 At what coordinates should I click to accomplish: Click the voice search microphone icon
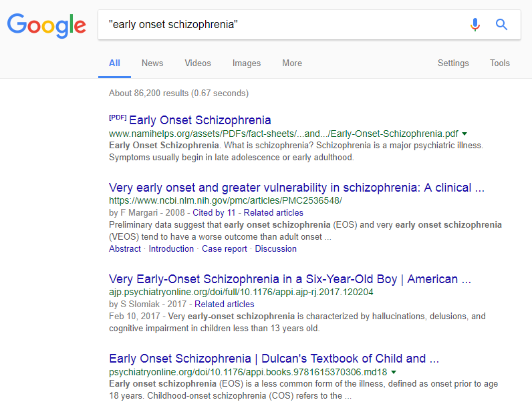tap(475, 25)
